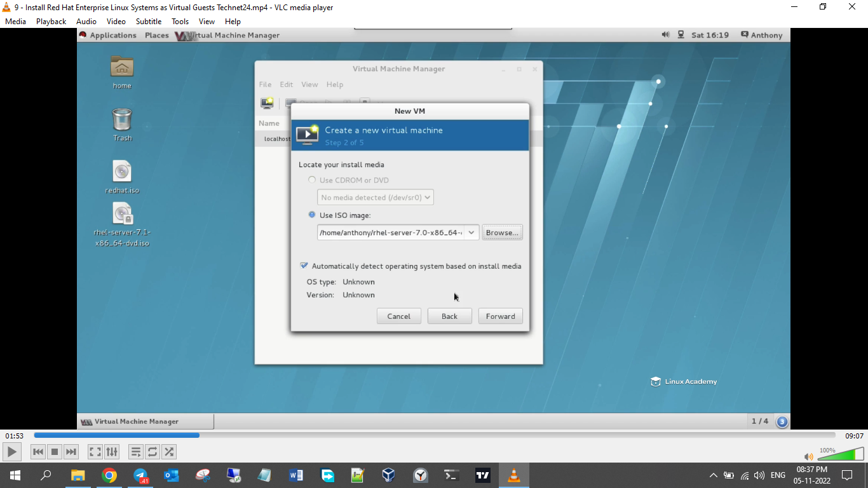Viewport: 868px width, 488px height.
Task: Skip to next media in VLC
Action: tap(71, 452)
